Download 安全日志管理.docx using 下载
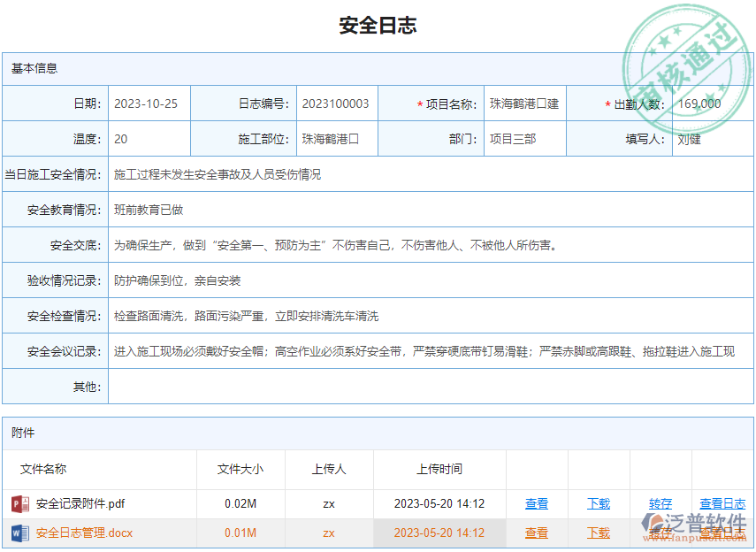 tap(598, 533)
